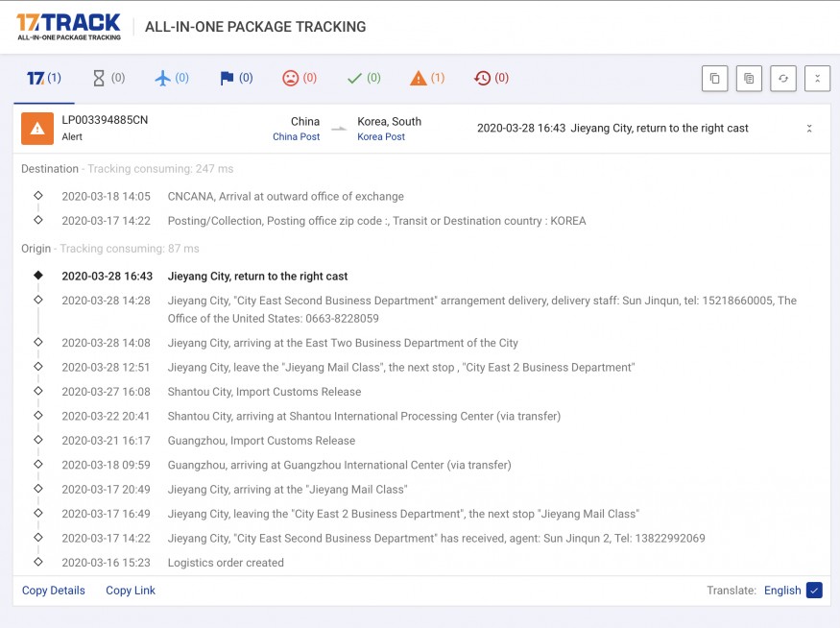This screenshot has width=840, height=628.
Task: Click the diamond marker for Logistics order created
Action: click(38, 562)
